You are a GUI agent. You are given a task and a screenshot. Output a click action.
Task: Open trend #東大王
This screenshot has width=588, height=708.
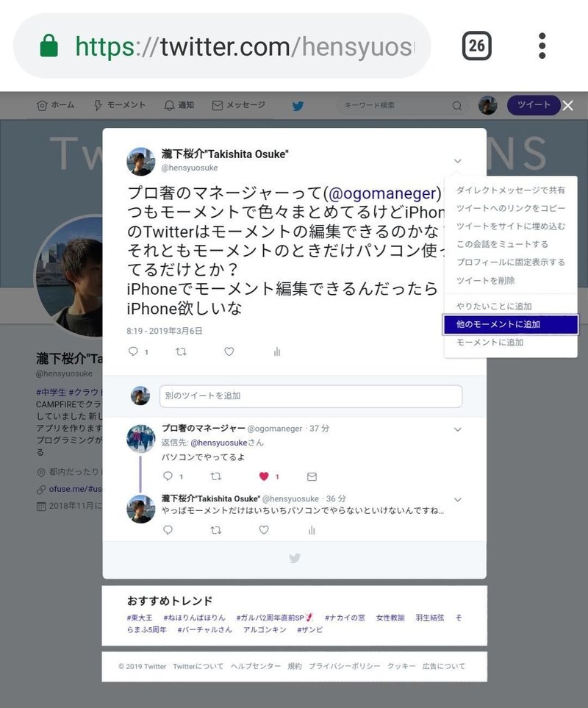pyautogui.click(x=140, y=618)
